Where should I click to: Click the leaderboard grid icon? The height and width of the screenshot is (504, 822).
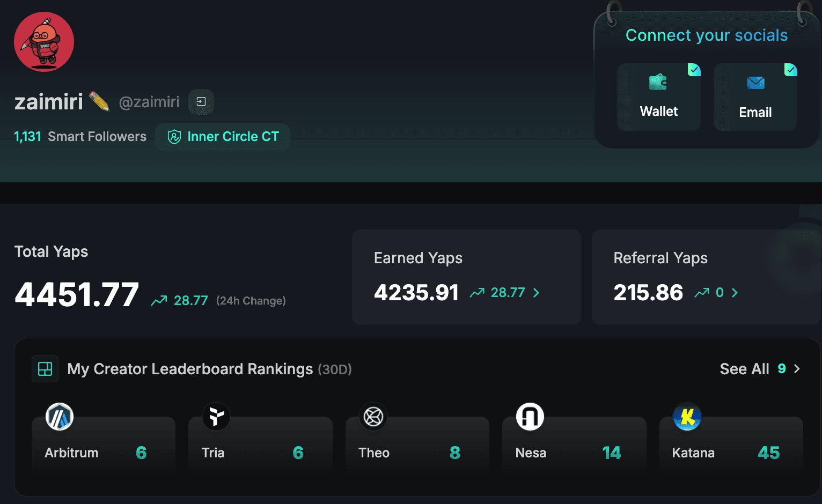[x=45, y=369]
